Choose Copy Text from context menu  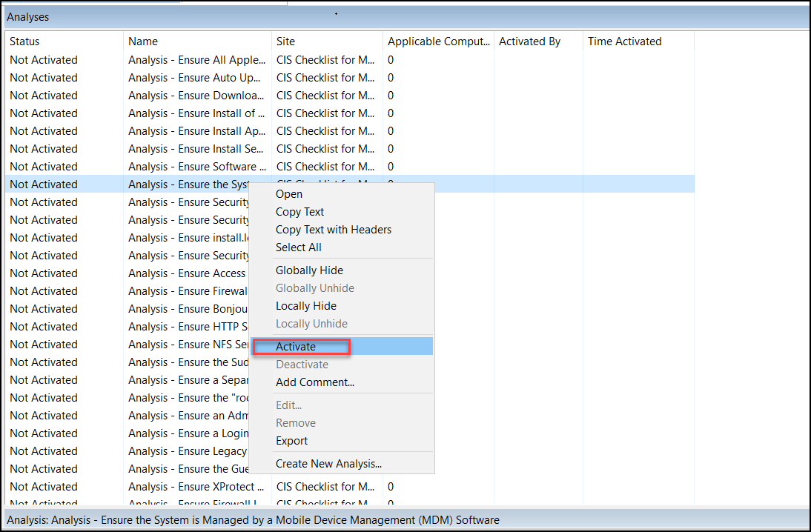point(299,211)
